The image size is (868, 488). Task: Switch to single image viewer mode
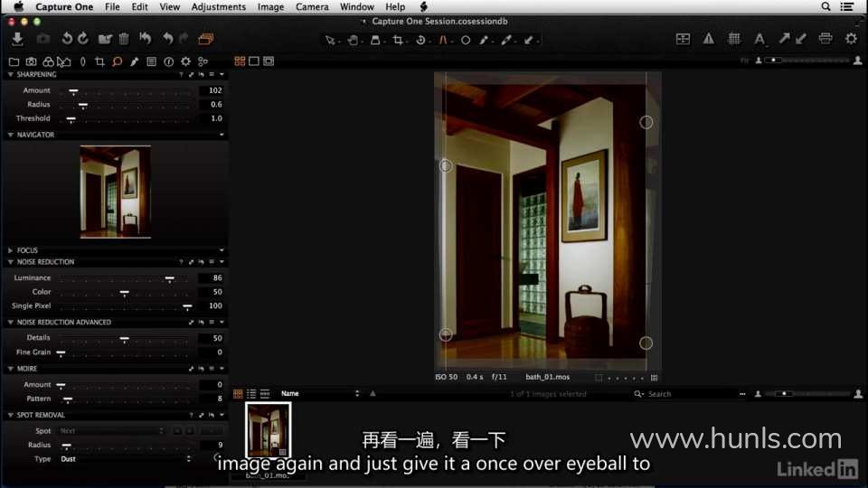(x=254, y=61)
